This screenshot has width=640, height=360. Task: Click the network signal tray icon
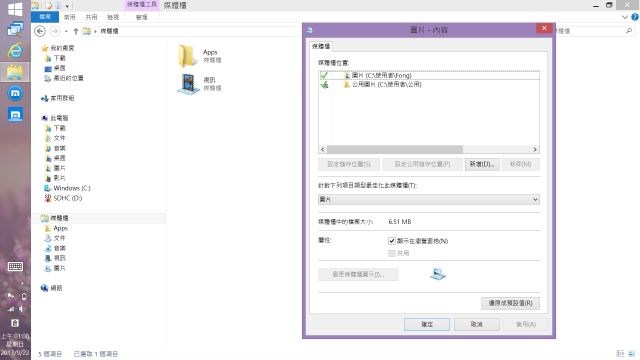[10, 309]
